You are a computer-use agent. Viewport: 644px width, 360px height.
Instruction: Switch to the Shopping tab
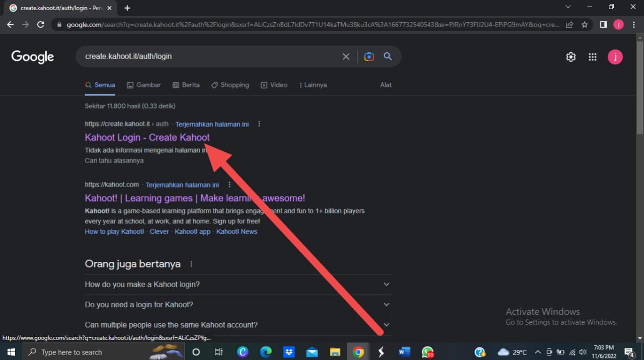click(230, 85)
